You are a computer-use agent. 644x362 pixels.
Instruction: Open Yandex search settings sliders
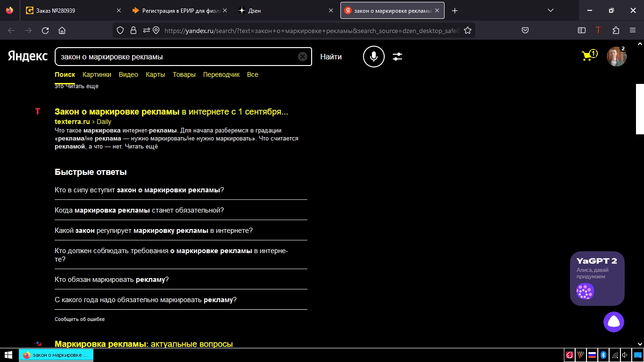click(397, 57)
